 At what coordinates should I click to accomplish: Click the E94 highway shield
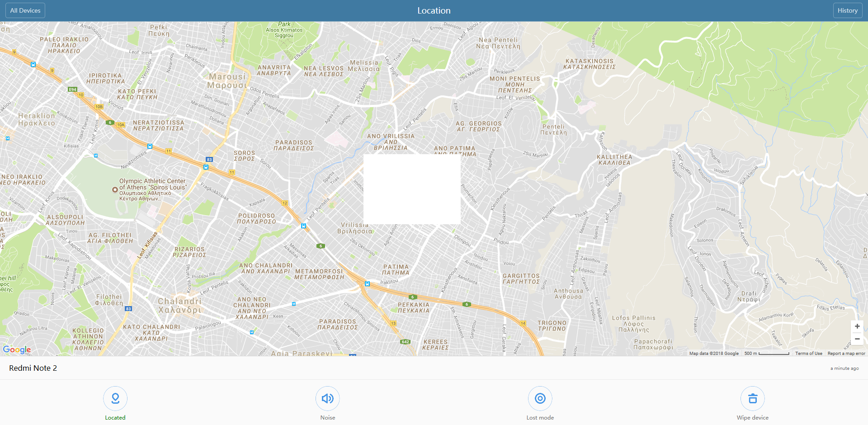tap(73, 90)
